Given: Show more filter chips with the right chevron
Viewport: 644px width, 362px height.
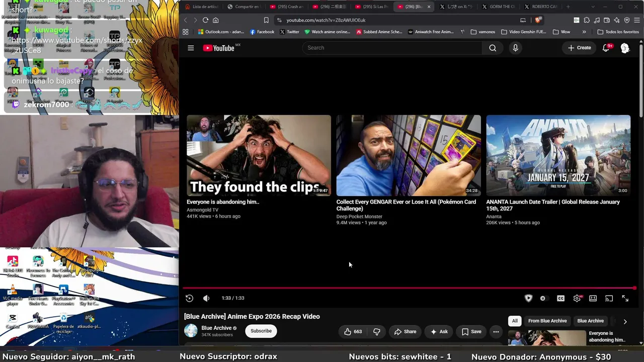Looking at the screenshot, I should 625,321.
